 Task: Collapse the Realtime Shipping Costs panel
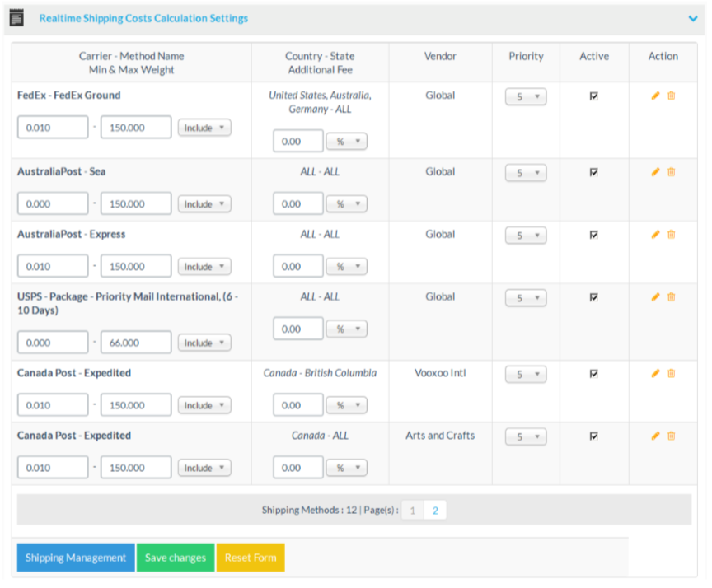click(x=692, y=18)
